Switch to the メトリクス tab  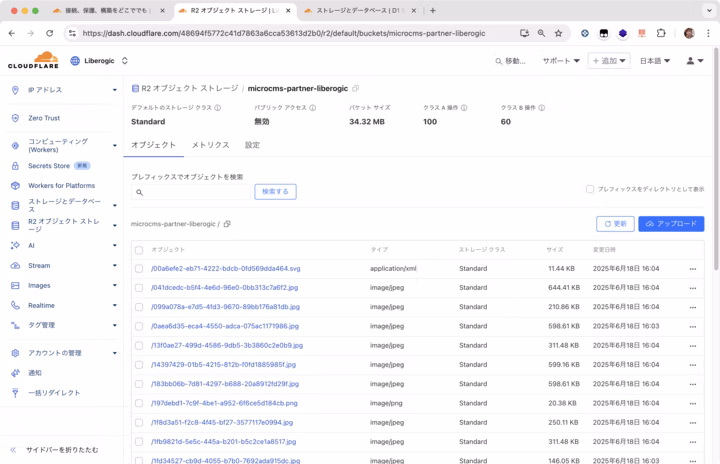[210, 145]
